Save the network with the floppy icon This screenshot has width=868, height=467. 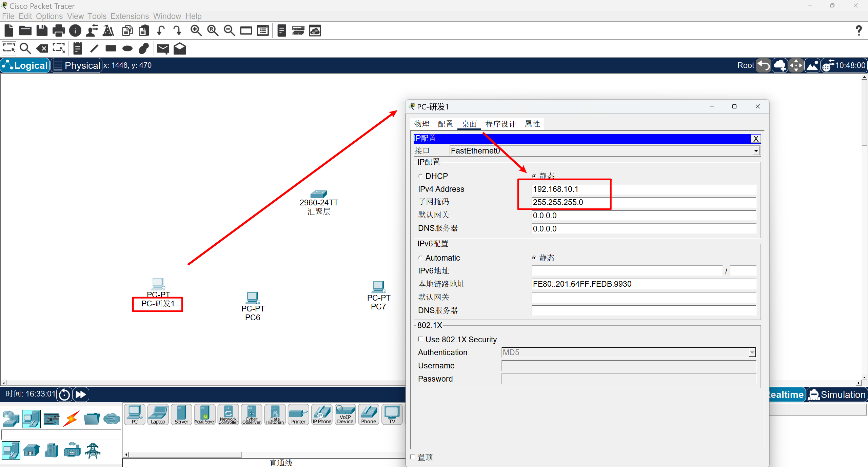42,31
